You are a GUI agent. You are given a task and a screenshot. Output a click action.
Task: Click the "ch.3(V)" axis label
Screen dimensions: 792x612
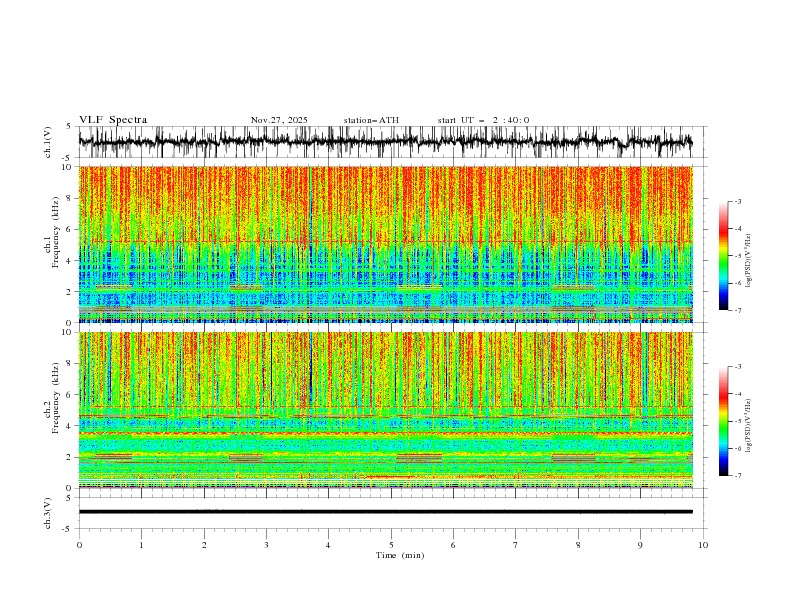[48, 513]
